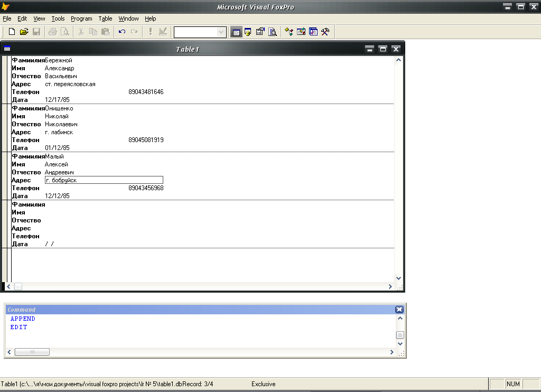Open the Properties window icon
541x392 pixels.
point(260,32)
